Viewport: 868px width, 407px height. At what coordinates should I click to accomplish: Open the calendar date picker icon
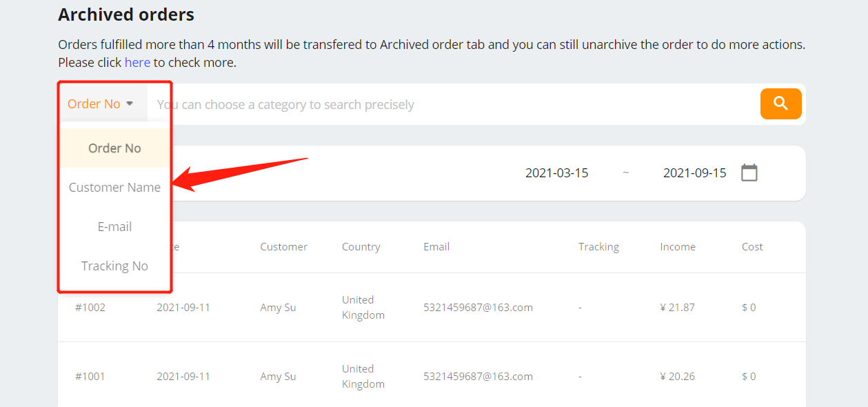[x=749, y=172]
